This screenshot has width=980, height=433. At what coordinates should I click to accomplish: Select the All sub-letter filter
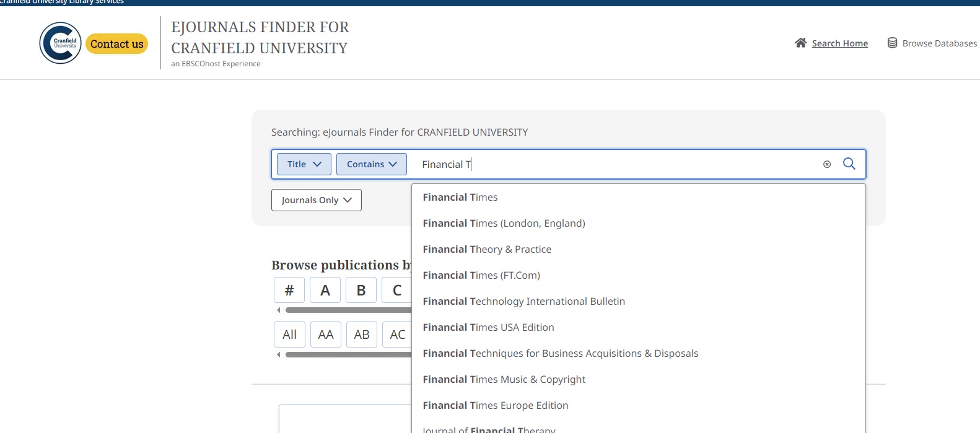289,335
